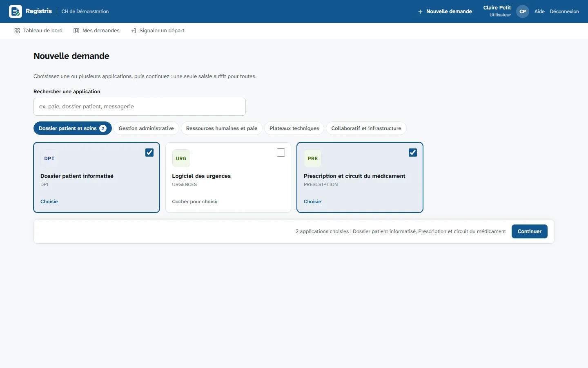The image size is (588, 368).
Task: Click Déconnexion to log out
Action: (x=564, y=11)
